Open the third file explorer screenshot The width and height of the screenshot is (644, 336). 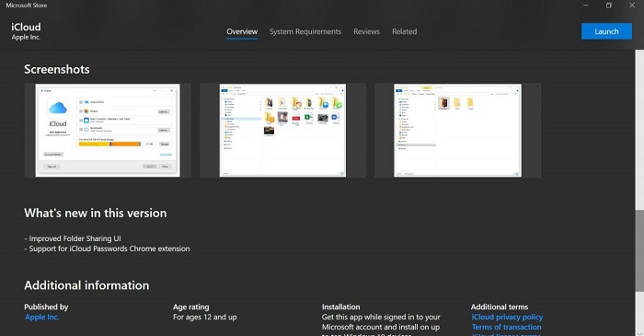pos(457,131)
